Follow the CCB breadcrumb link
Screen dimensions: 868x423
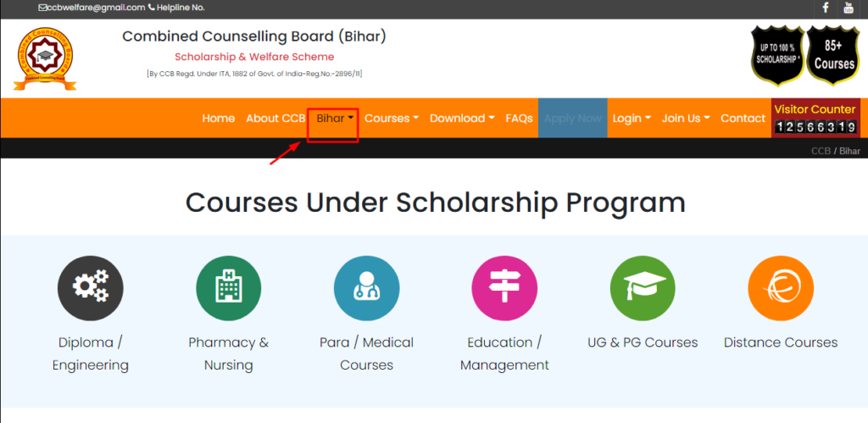point(821,151)
